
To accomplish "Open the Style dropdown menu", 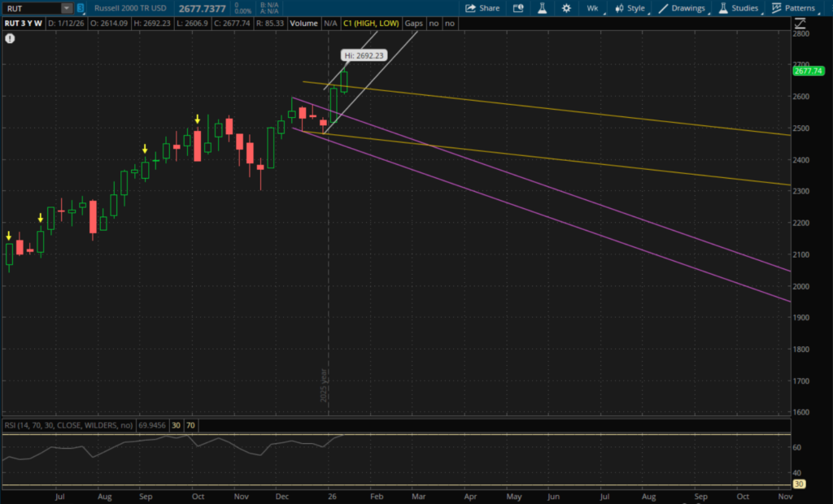I will [630, 8].
